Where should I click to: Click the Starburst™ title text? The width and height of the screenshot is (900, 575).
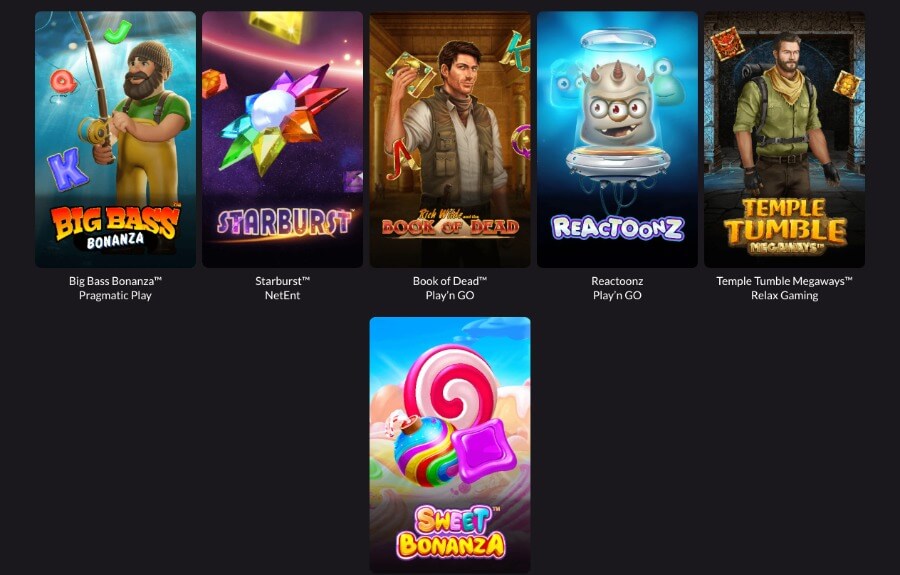pos(282,281)
